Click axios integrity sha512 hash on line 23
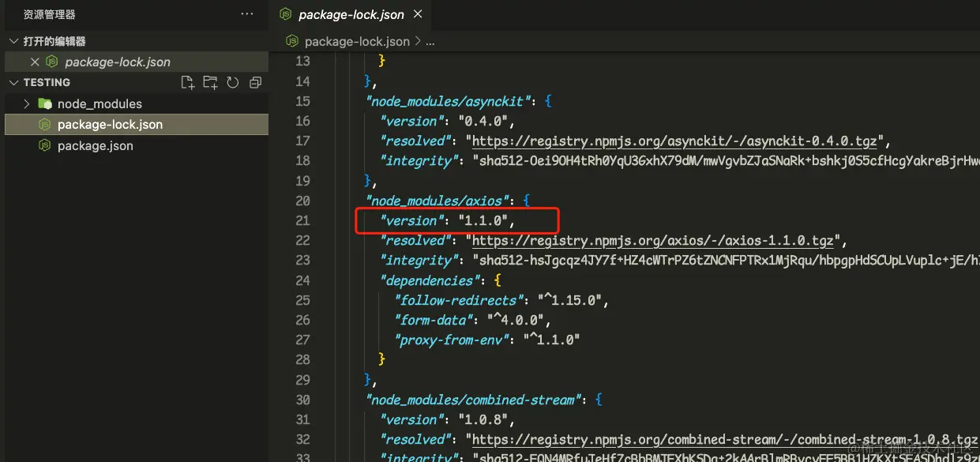Image resolution: width=980 pixels, height=462 pixels. (726, 261)
